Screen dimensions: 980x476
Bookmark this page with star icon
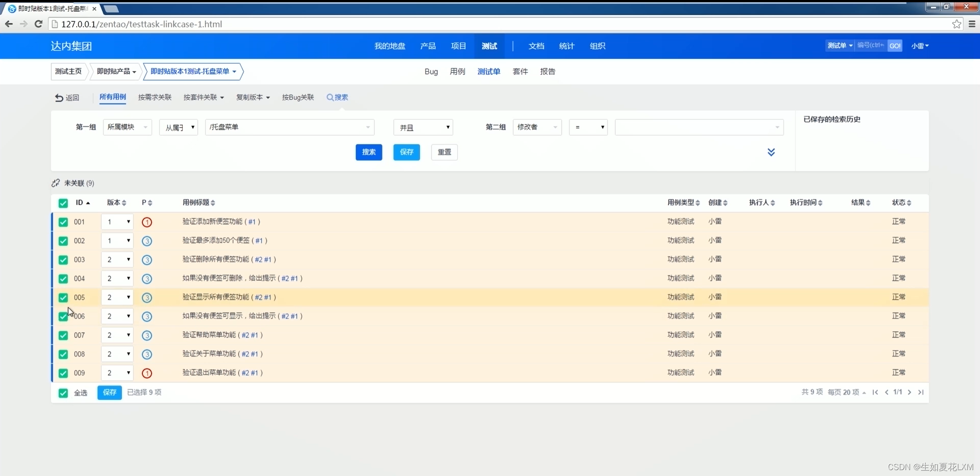tap(956, 24)
